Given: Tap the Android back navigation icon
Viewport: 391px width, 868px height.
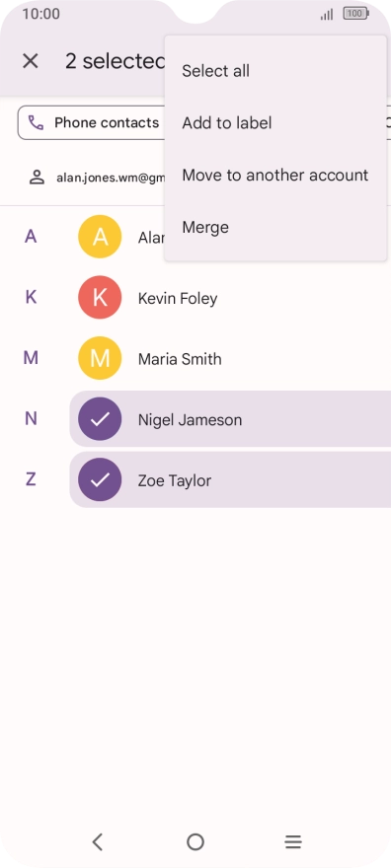Looking at the screenshot, I should (x=98, y=842).
